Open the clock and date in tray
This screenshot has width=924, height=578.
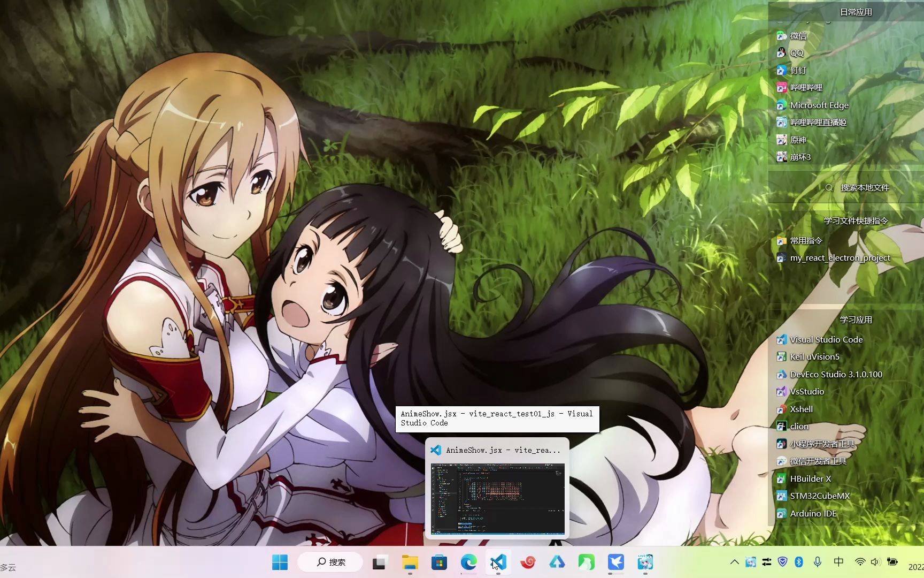pos(915,567)
